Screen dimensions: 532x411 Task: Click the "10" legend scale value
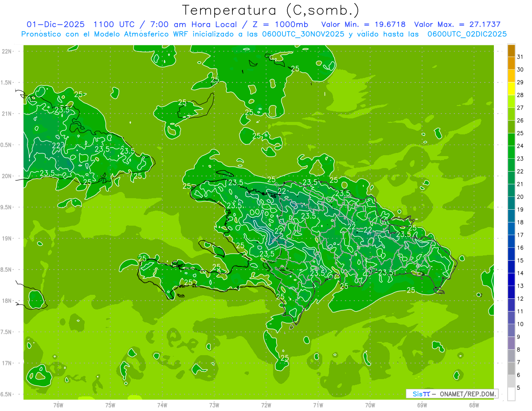pos(520,324)
